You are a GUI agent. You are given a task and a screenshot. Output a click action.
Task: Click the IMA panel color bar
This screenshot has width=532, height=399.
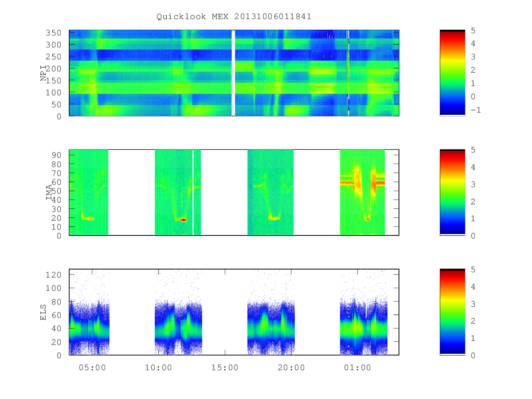coord(452,192)
